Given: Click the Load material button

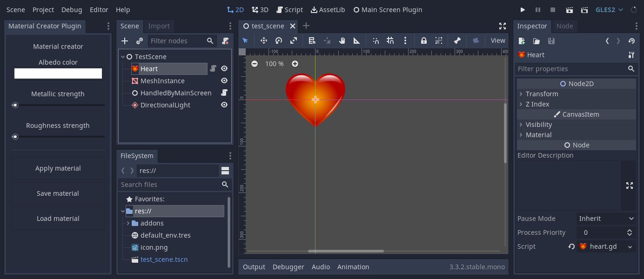Looking at the screenshot, I should [x=58, y=218].
